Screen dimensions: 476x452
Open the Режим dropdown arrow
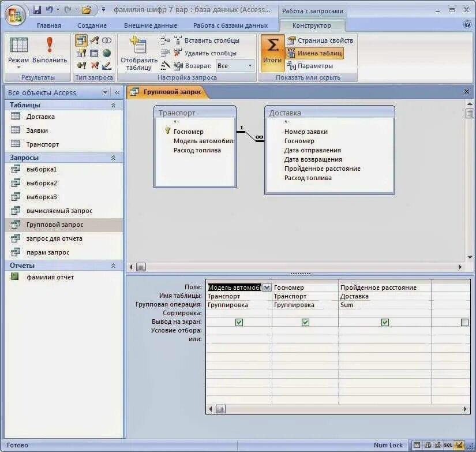pyautogui.click(x=18, y=67)
